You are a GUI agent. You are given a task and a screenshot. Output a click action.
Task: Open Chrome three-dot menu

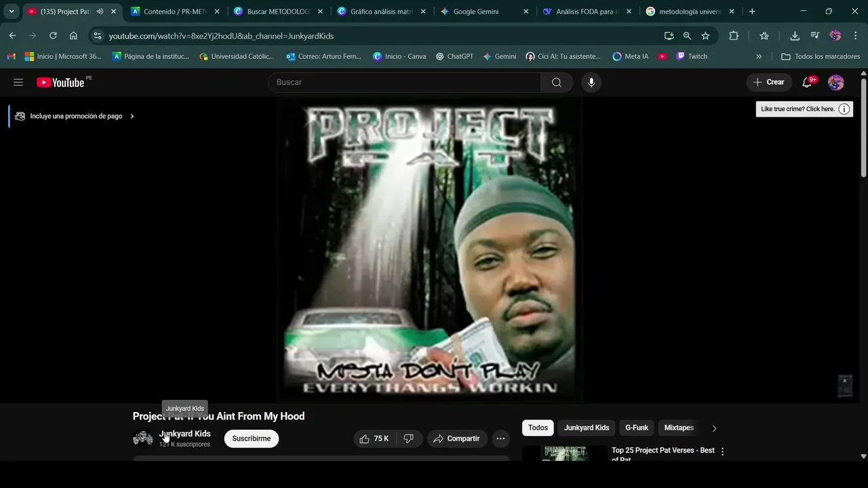pos(855,36)
